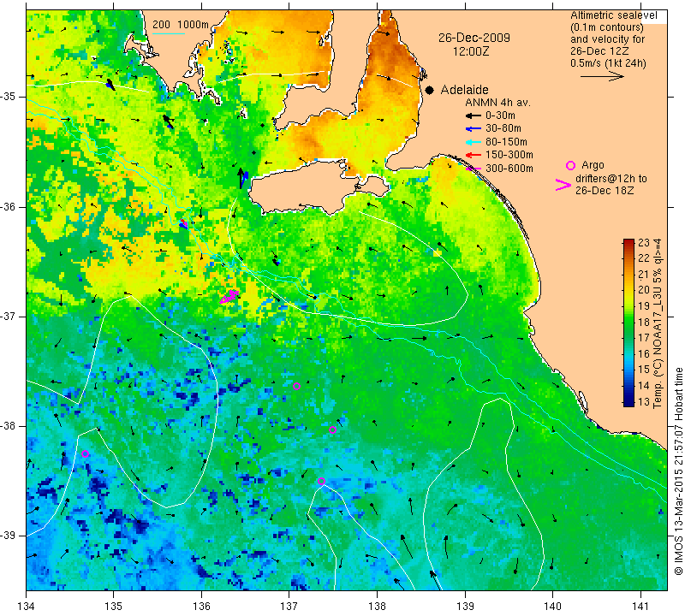Click the blue 30-80m legend arrow
This screenshot has width=685, height=616.
click(x=473, y=129)
